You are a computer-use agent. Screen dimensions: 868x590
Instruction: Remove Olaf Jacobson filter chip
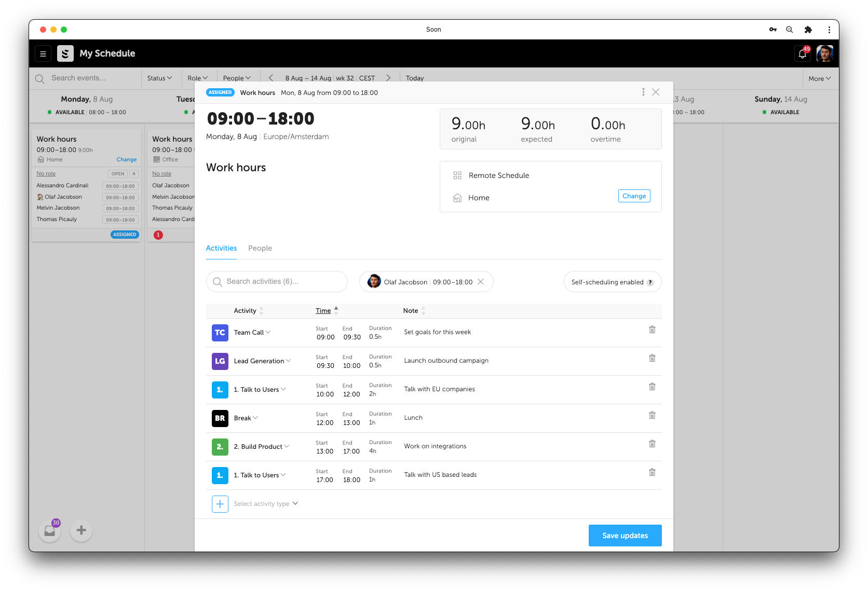click(481, 282)
